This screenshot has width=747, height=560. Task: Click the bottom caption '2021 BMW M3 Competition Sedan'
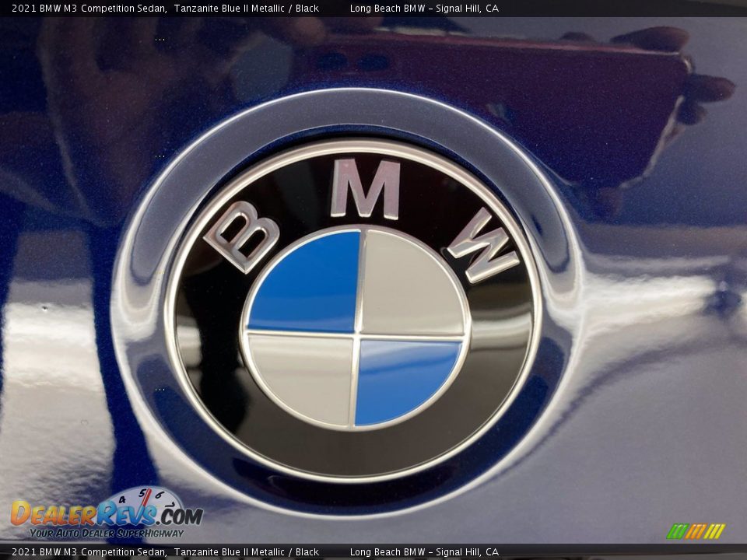coord(89,552)
